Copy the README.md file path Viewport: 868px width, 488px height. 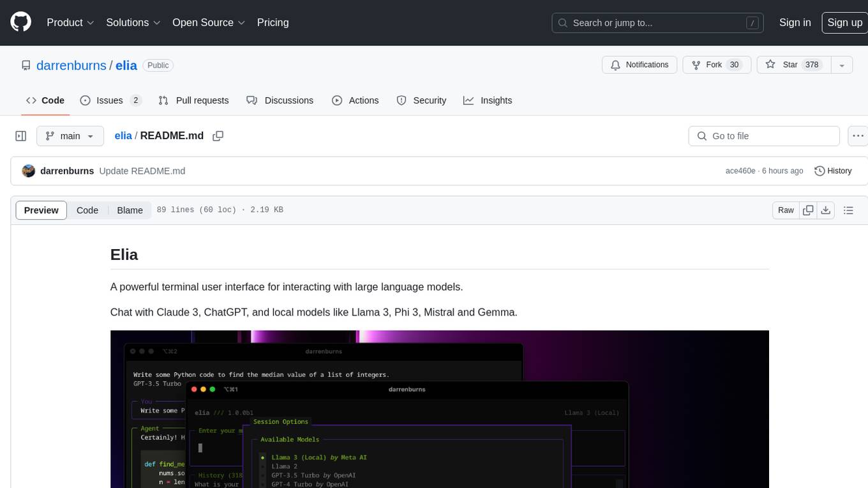pyautogui.click(x=218, y=136)
